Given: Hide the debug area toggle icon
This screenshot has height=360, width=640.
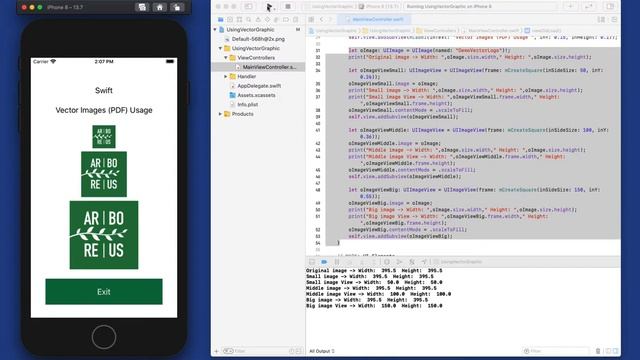Looking at the screenshot, I should (312, 262).
